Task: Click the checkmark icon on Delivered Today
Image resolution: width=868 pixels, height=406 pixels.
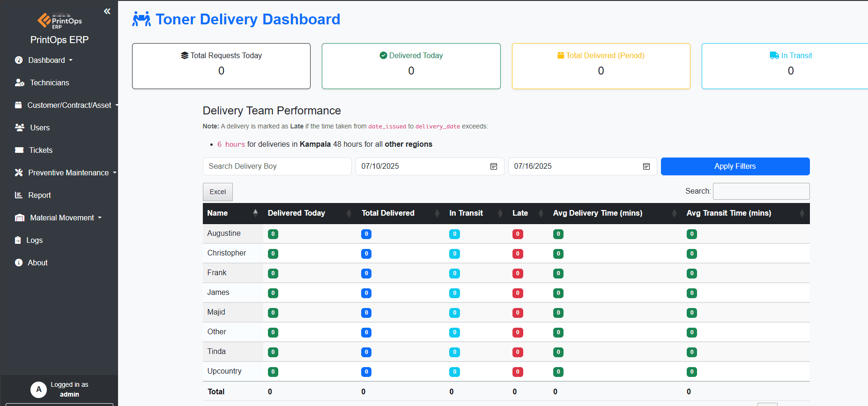Action: point(383,55)
